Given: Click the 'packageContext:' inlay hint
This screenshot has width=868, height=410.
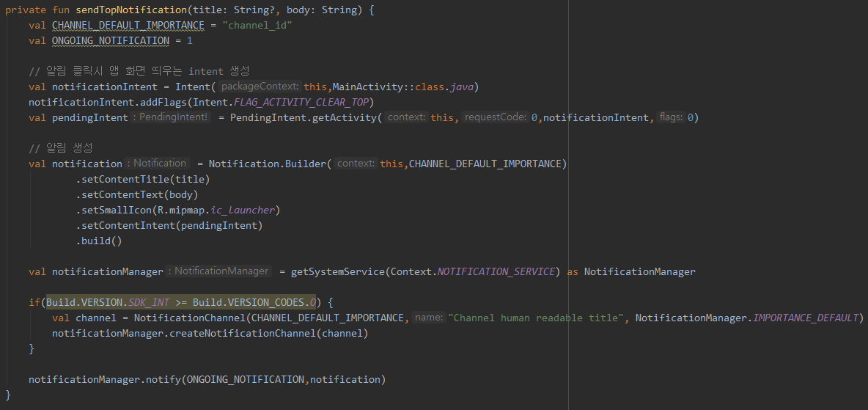Looking at the screenshot, I should click(260, 87).
